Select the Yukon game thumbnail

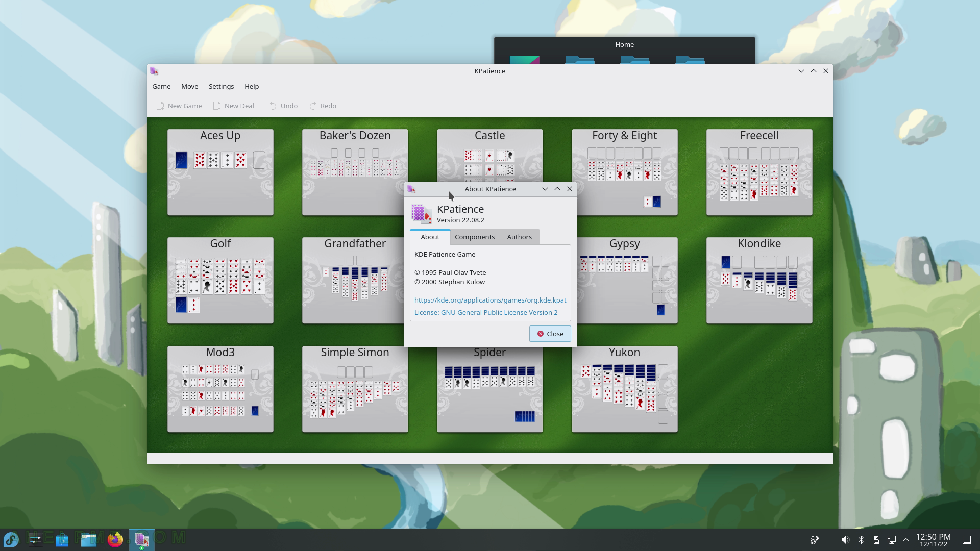tap(625, 389)
